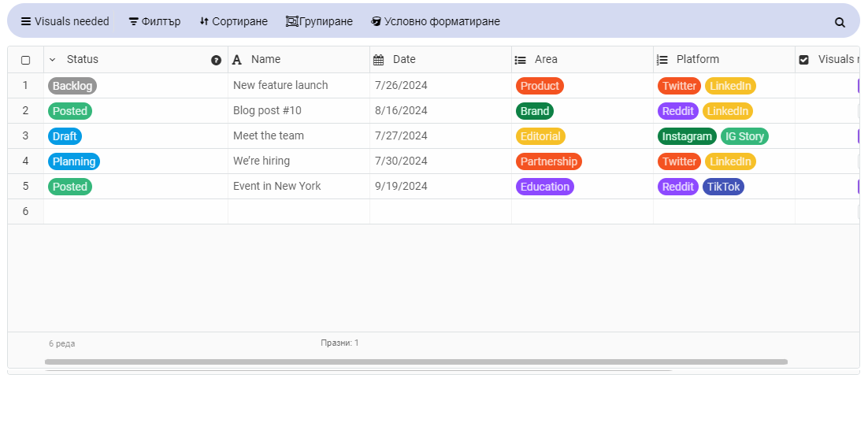868x445 pixels.
Task: Click LinkedIn tag in We're hiring row
Action: coord(731,161)
